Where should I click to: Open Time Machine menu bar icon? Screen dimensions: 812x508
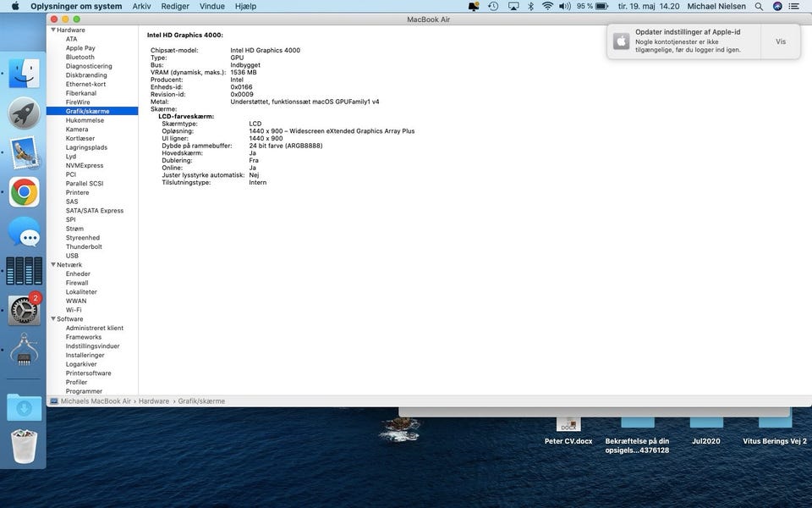pyautogui.click(x=493, y=6)
